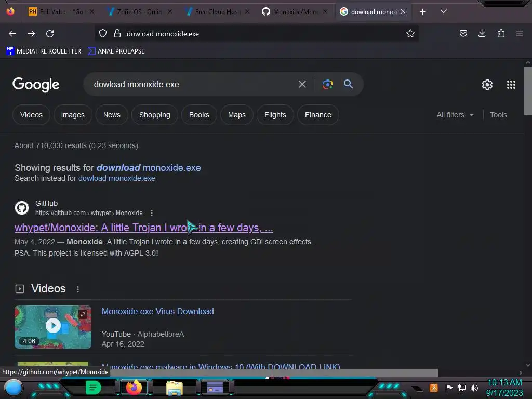This screenshot has height=399, width=532.
Task: Open the whypet/Monoxide GitHub result
Action: pyautogui.click(x=143, y=228)
